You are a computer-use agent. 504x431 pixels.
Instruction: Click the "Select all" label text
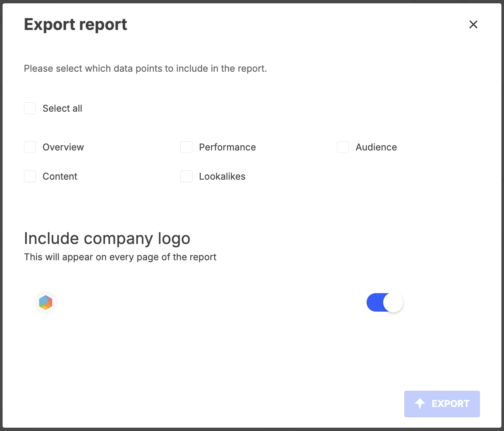point(62,108)
